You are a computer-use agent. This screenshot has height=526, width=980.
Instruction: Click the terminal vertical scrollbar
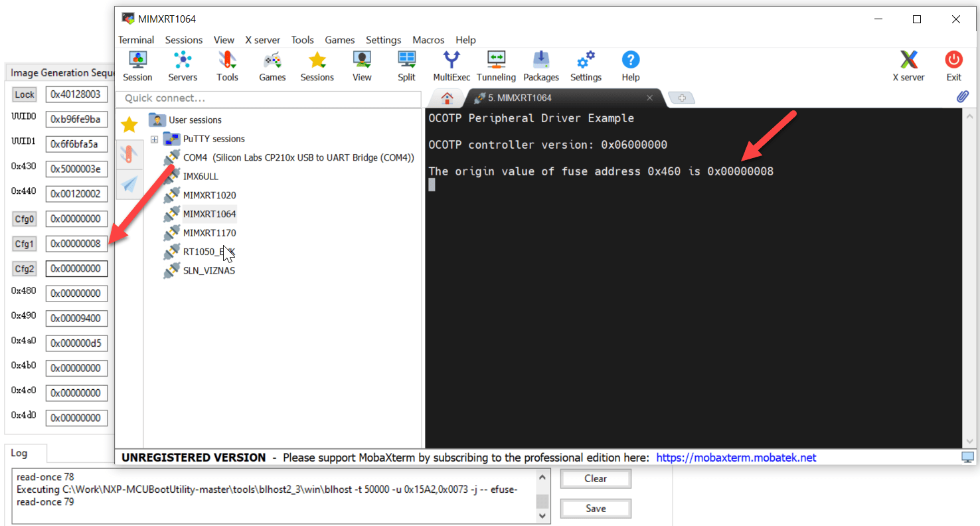click(970, 278)
